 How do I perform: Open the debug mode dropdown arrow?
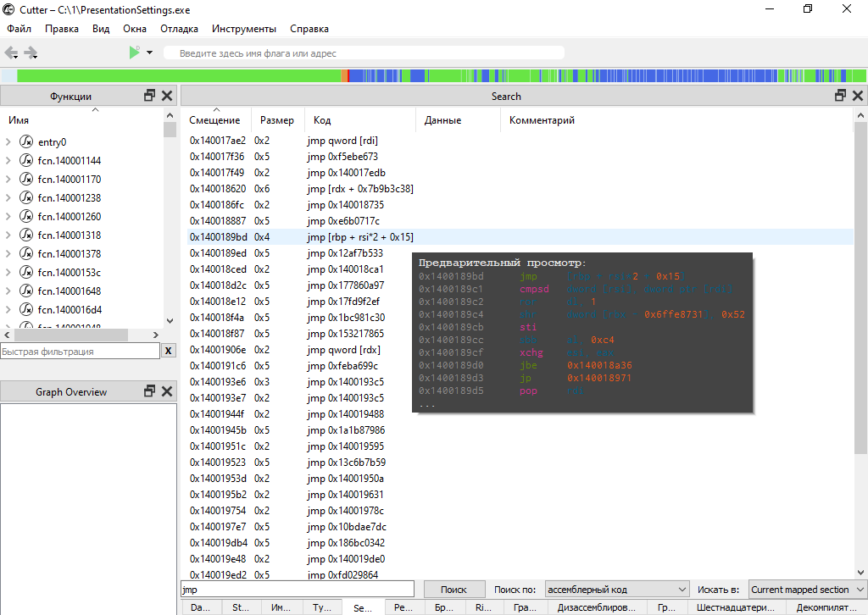coord(149,53)
